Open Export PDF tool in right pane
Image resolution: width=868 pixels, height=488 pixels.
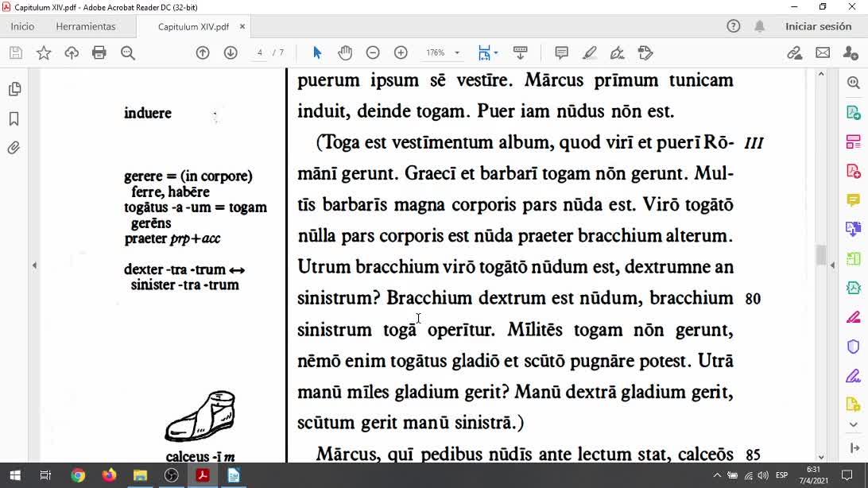click(x=854, y=112)
